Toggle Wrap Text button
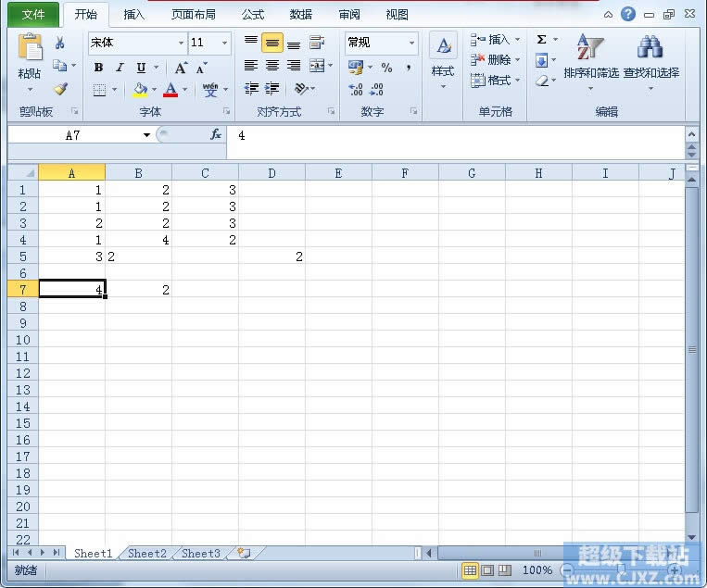The image size is (707, 588). (x=317, y=43)
